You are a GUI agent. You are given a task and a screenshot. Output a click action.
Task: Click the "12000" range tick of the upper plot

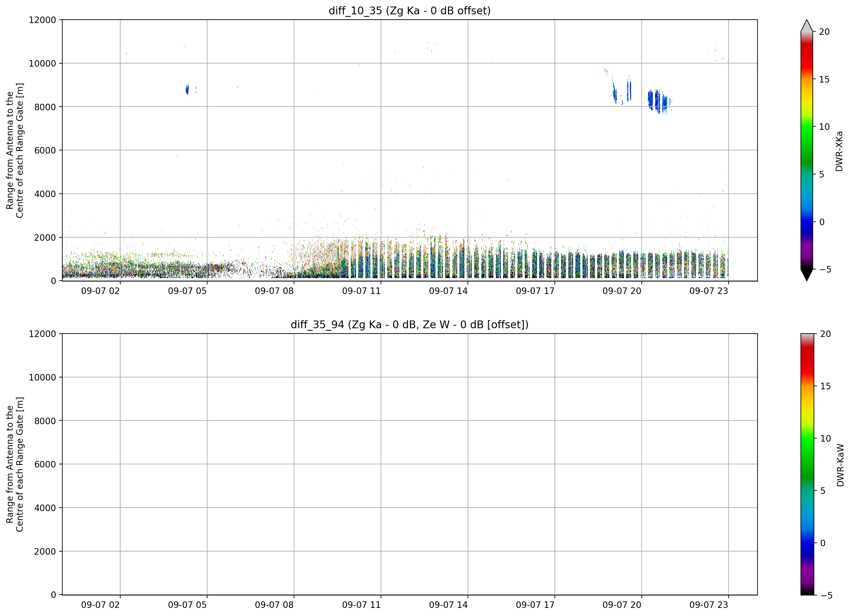[42, 20]
